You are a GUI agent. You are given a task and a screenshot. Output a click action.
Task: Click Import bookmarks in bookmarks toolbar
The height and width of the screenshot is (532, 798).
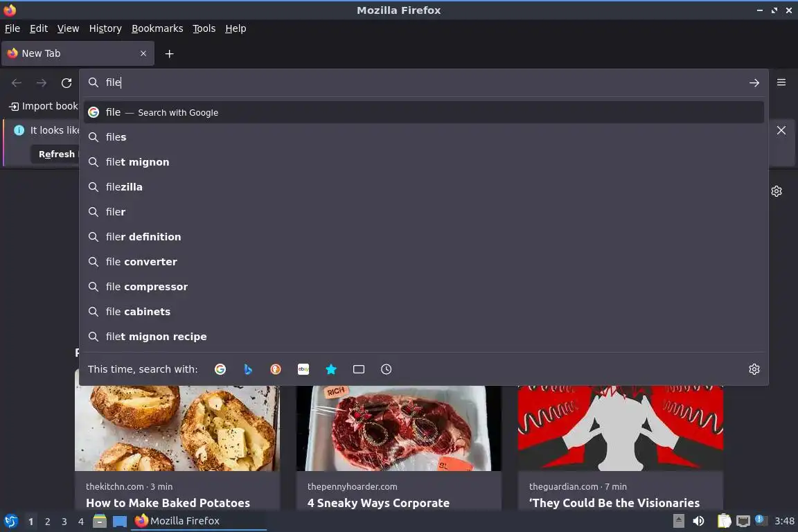[44, 107]
